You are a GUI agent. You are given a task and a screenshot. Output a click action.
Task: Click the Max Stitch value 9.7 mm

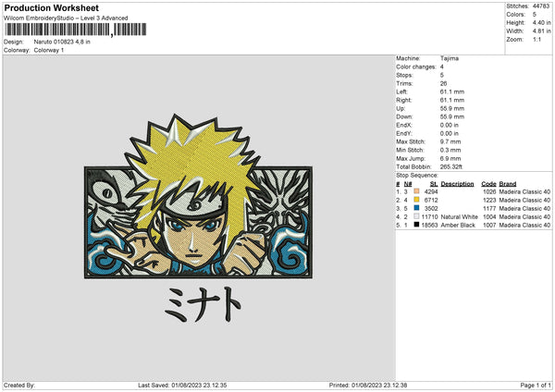(450, 141)
